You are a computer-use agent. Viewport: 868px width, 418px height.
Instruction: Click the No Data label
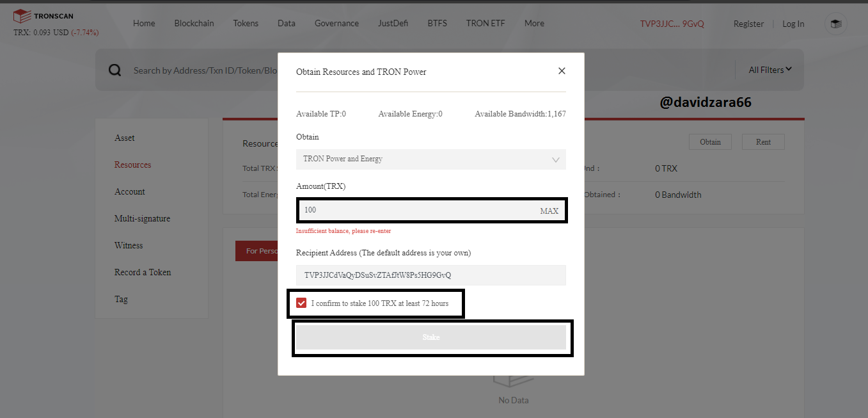(514, 400)
